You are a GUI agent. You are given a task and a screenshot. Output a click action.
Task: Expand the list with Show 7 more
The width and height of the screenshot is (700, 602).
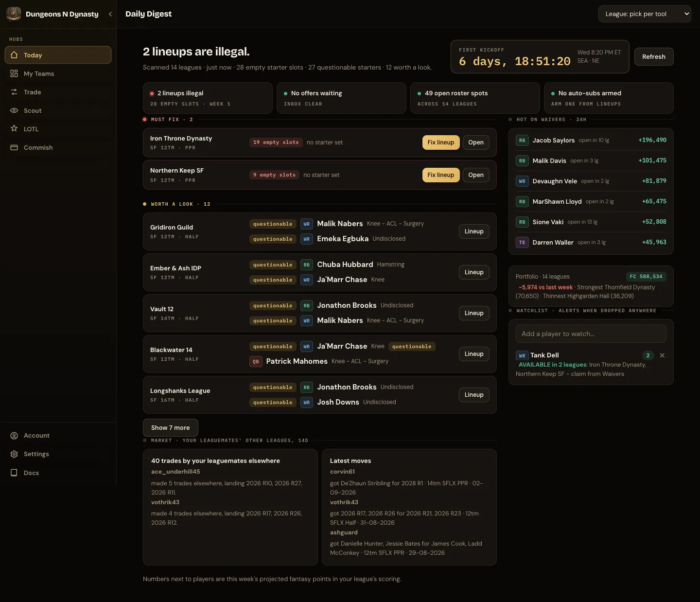171,428
